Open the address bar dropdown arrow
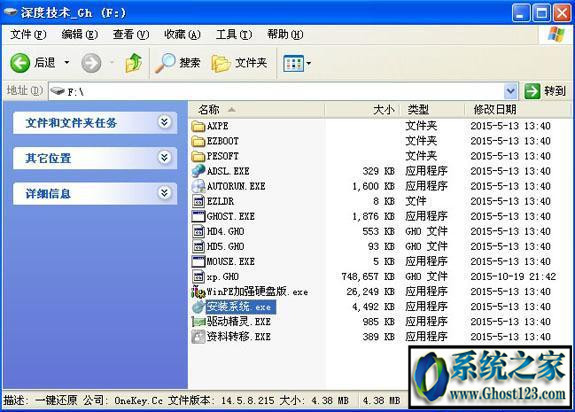Screen dimensions: 575x412 (510, 91)
